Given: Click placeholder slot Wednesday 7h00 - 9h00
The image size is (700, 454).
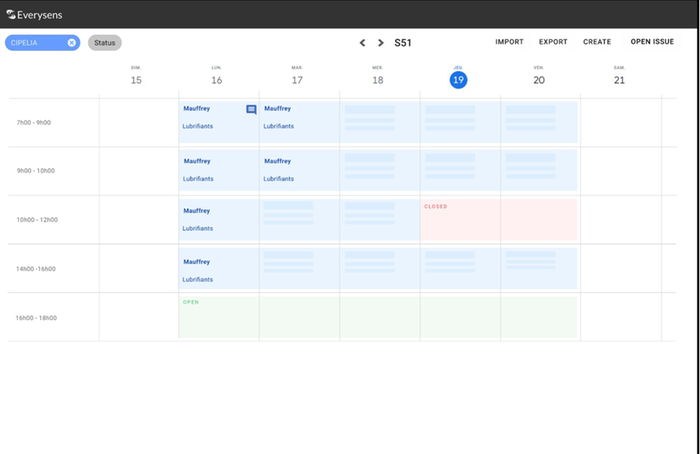Looking at the screenshot, I should tap(380, 122).
